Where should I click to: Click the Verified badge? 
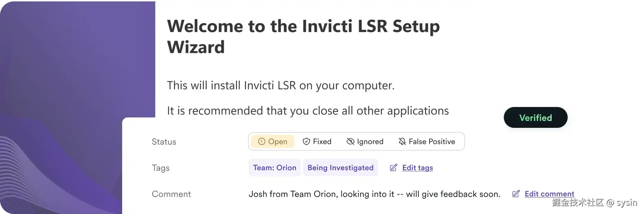(x=535, y=118)
